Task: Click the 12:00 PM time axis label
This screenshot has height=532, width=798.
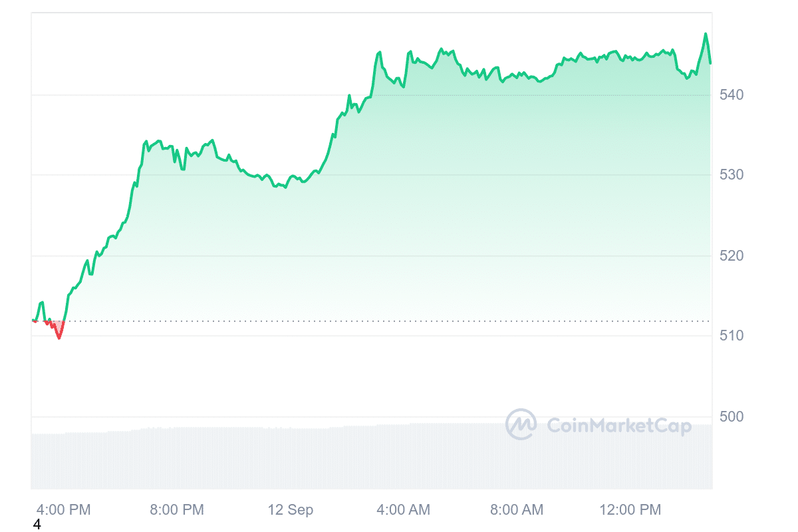Action: point(630,510)
